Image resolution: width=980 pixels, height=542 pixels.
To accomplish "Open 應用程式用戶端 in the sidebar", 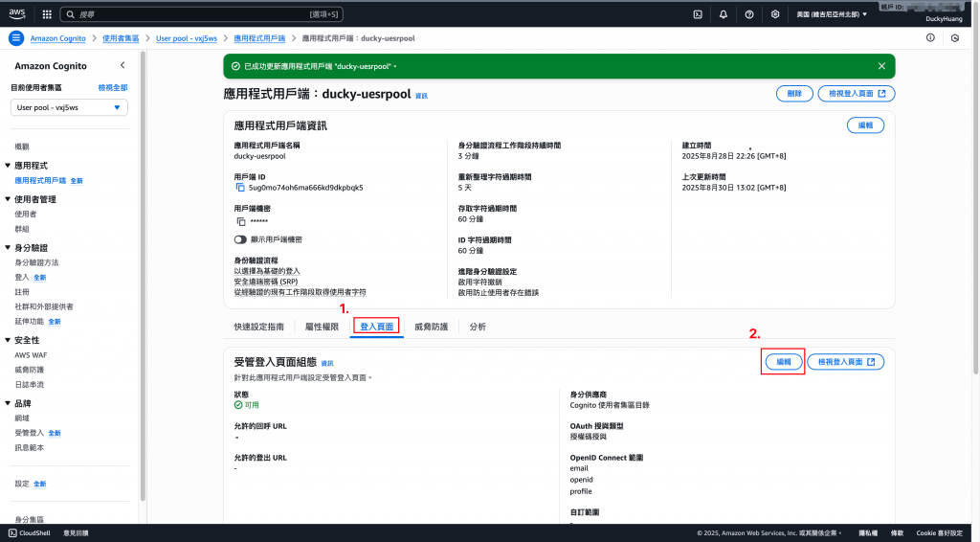I will click(x=40, y=181).
